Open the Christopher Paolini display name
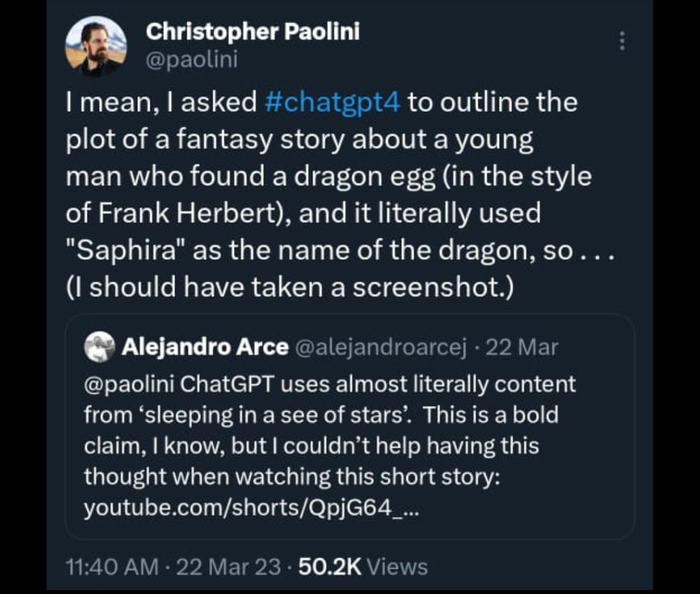 click(252, 31)
